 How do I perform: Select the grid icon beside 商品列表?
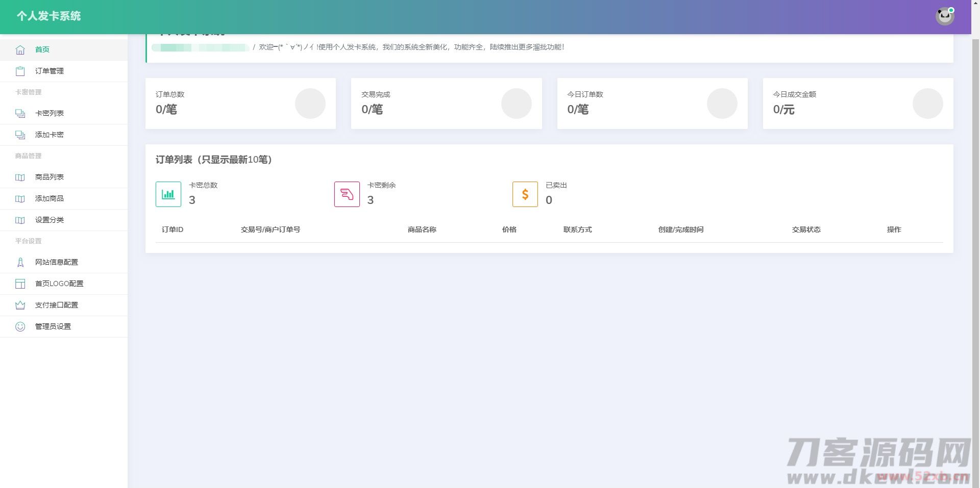coord(20,177)
